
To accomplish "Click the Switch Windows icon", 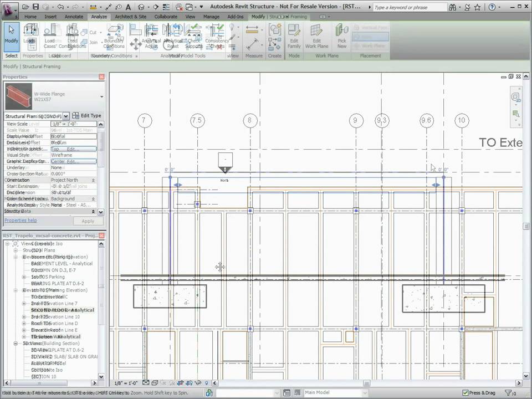I will [190, 7].
